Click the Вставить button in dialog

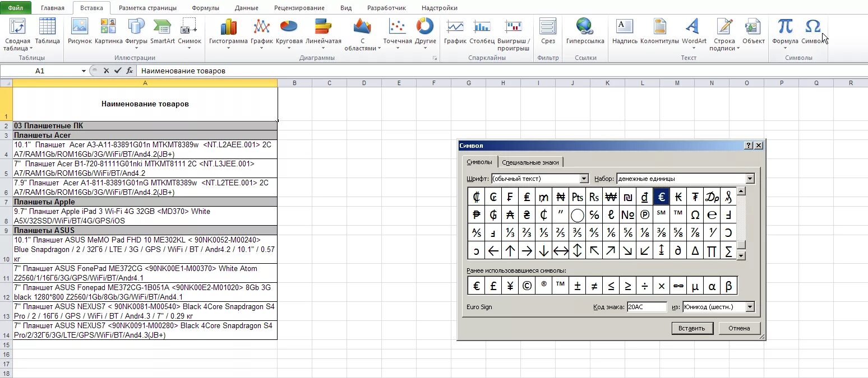692,328
